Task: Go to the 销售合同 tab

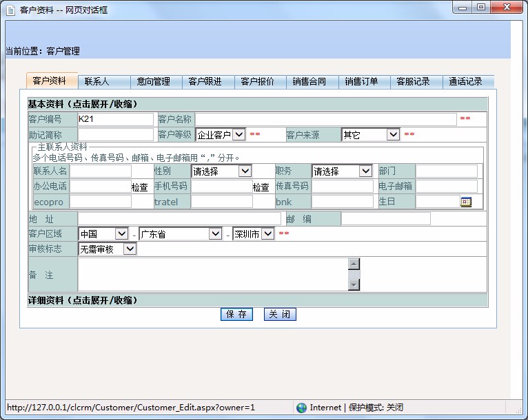Action: [x=312, y=82]
